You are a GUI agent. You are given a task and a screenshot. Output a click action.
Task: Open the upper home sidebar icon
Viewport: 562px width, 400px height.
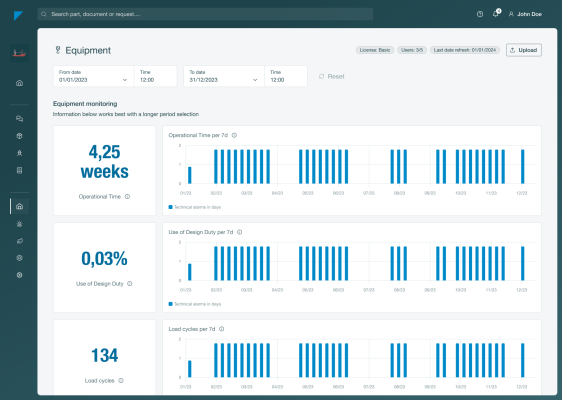point(19,83)
